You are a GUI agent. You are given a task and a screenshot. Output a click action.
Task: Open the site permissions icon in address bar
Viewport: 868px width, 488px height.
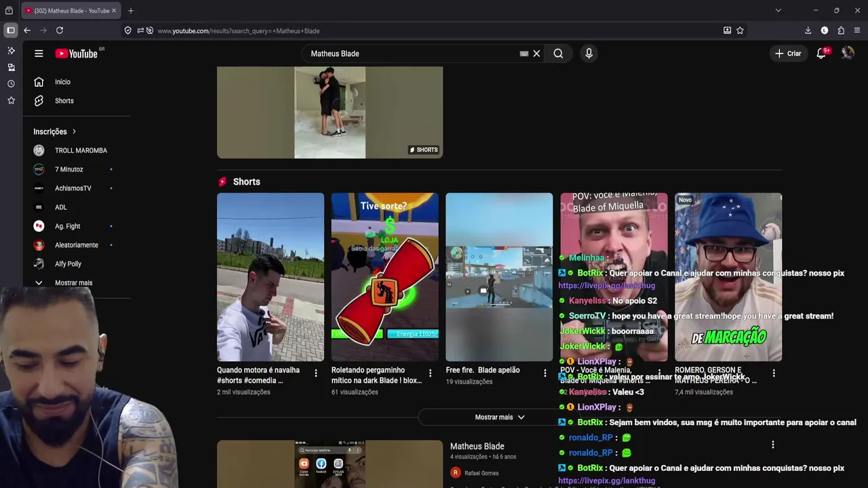[x=140, y=30]
